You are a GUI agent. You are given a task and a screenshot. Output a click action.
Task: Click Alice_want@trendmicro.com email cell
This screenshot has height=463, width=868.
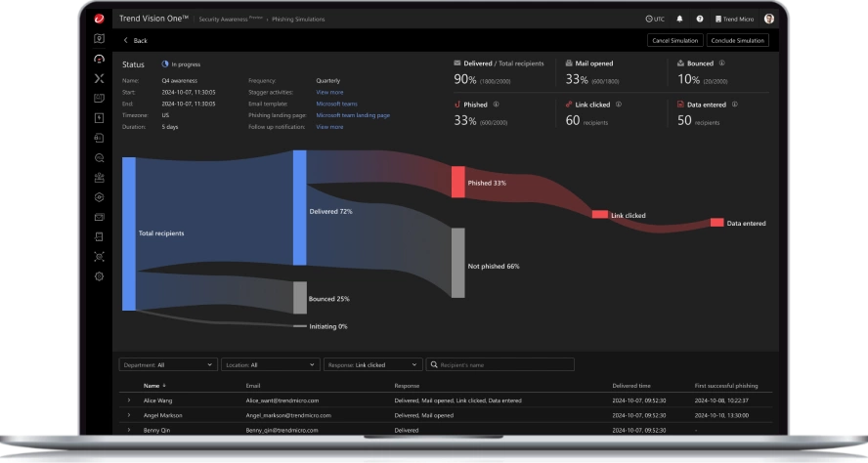(x=282, y=400)
